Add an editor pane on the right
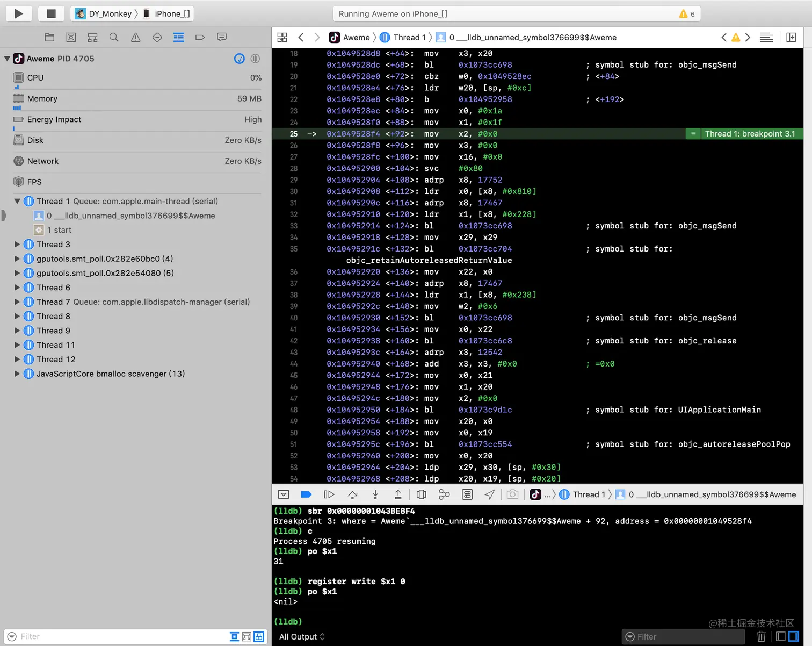This screenshot has height=646, width=812. [791, 37]
